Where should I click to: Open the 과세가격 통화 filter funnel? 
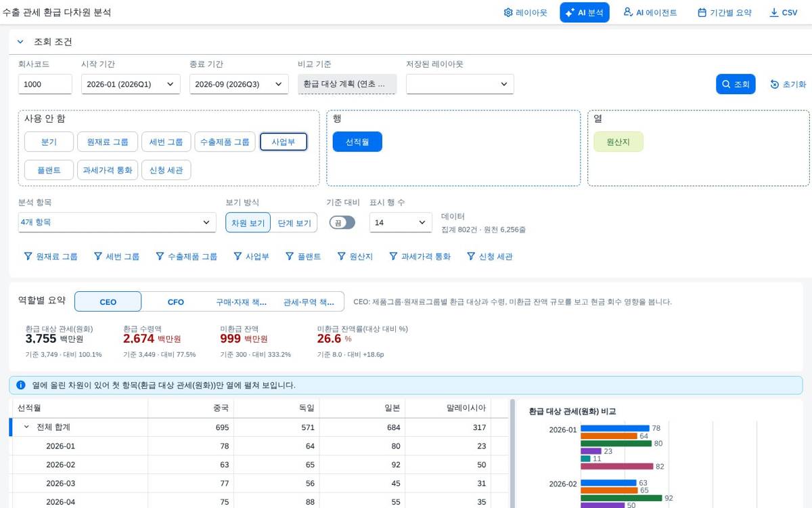click(393, 256)
